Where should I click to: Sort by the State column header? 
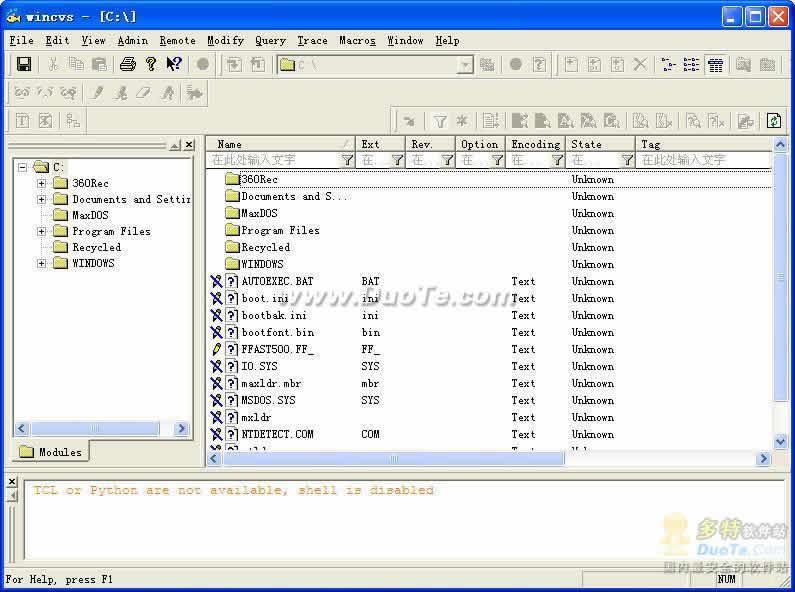point(600,144)
